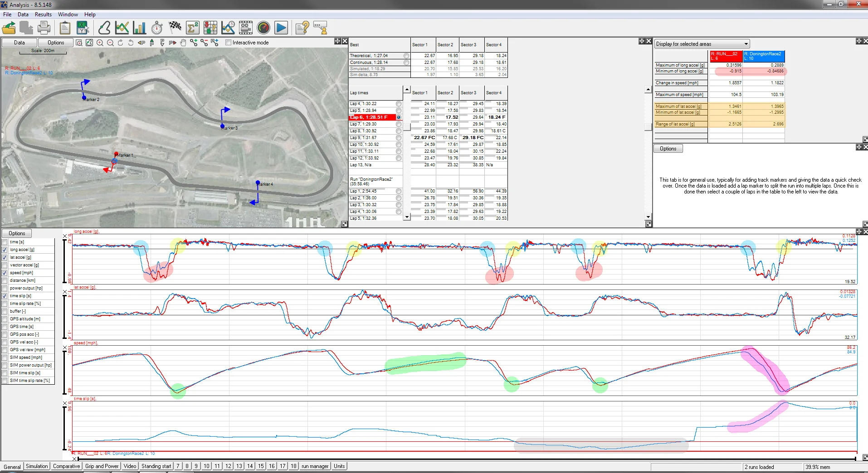Switch to the Grip and Power tab

point(102,466)
